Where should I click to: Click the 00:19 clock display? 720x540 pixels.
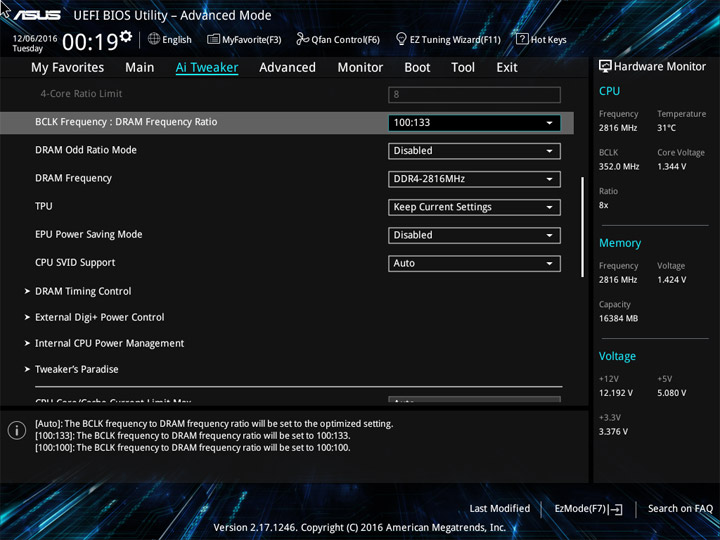(x=90, y=42)
